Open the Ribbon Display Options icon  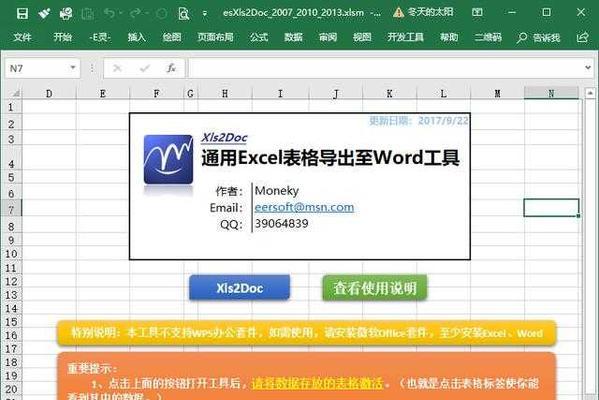(477, 12)
